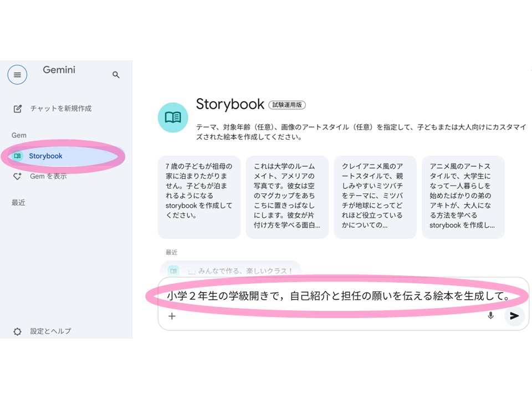
Task: Click the send arrow icon
Action: [x=513, y=316]
